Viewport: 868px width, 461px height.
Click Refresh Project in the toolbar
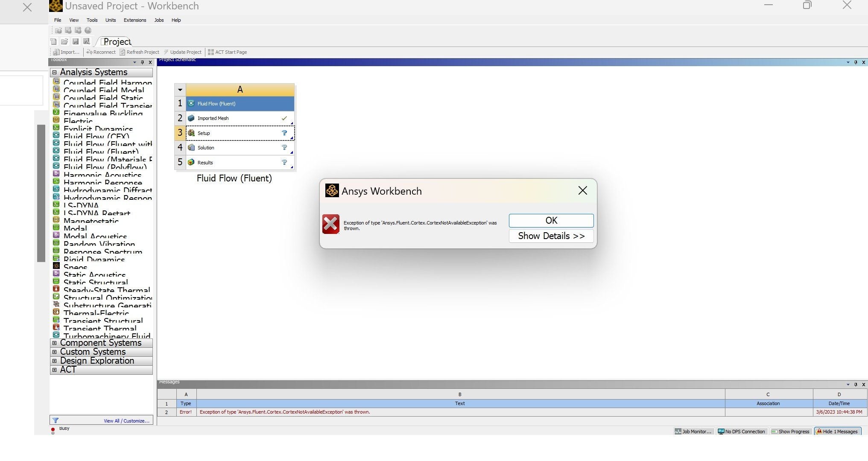click(139, 52)
